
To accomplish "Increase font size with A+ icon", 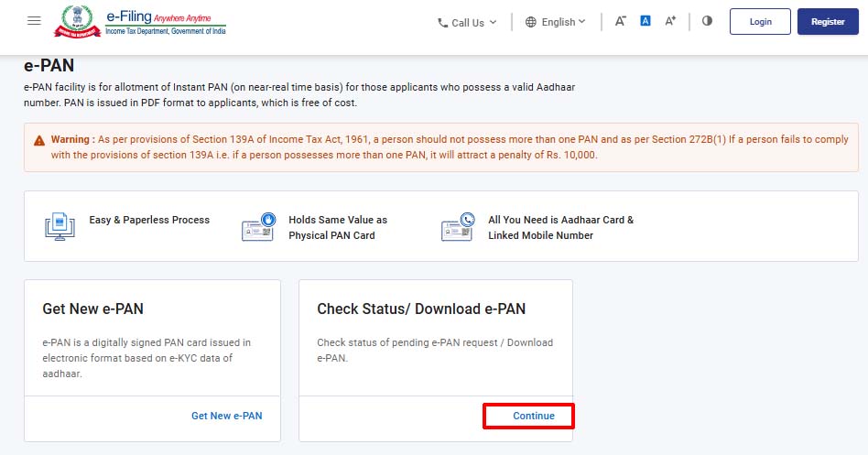I will [x=670, y=21].
